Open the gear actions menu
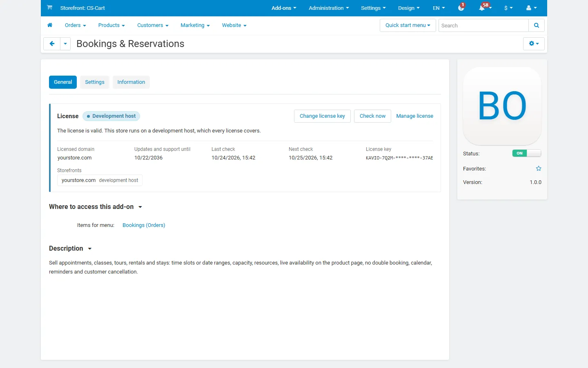 (534, 44)
